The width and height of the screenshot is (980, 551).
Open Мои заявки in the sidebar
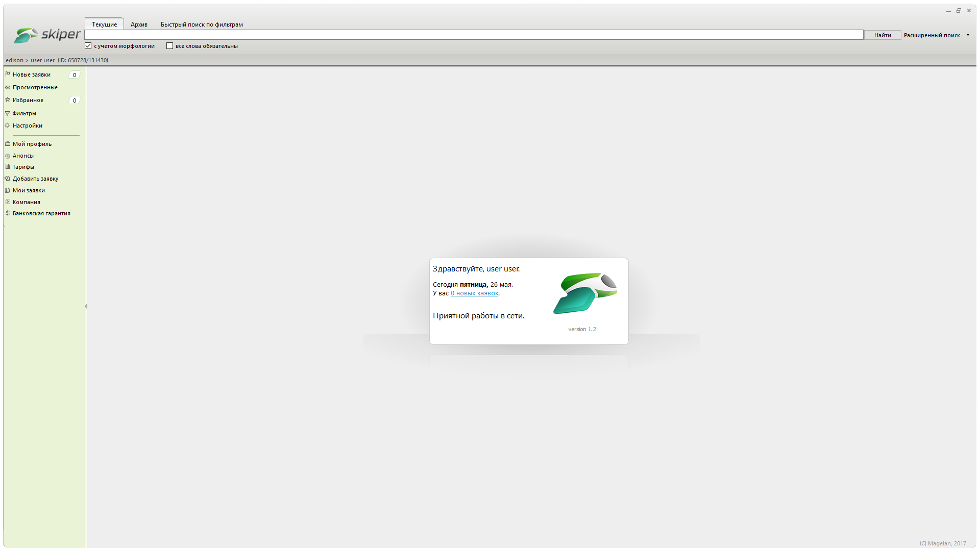click(x=29, y=190)
